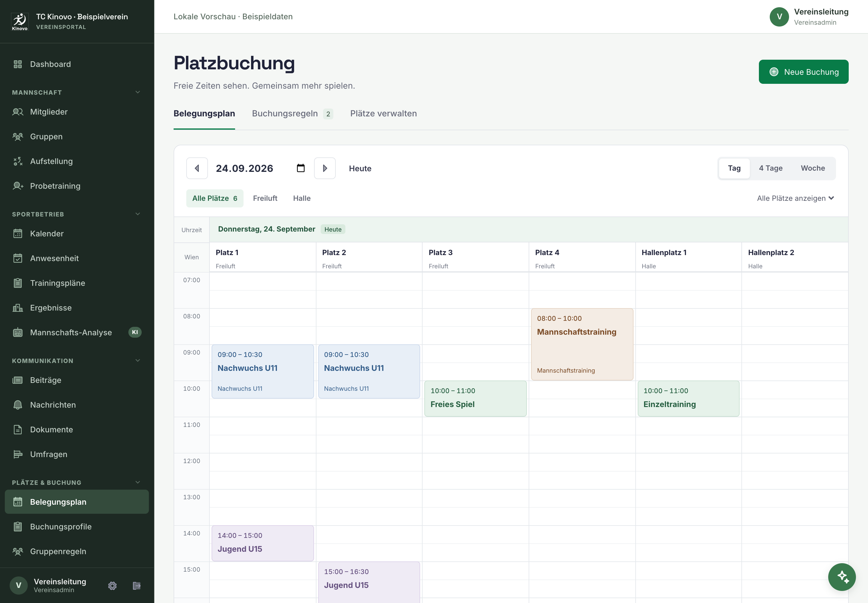Open Dokumente in the sidebar
Screen dimensions: 868x603
[x=77, y=430]
